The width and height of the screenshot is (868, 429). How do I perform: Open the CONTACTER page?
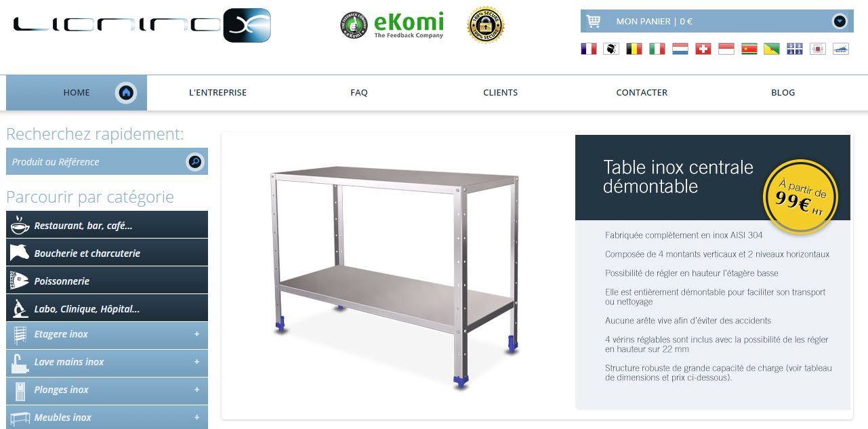[642, 92]
